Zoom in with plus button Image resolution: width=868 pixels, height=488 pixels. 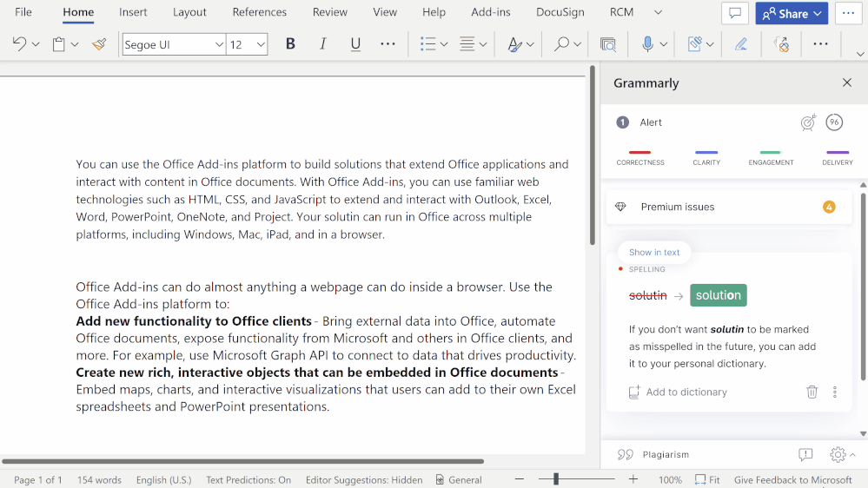point(633,479)
